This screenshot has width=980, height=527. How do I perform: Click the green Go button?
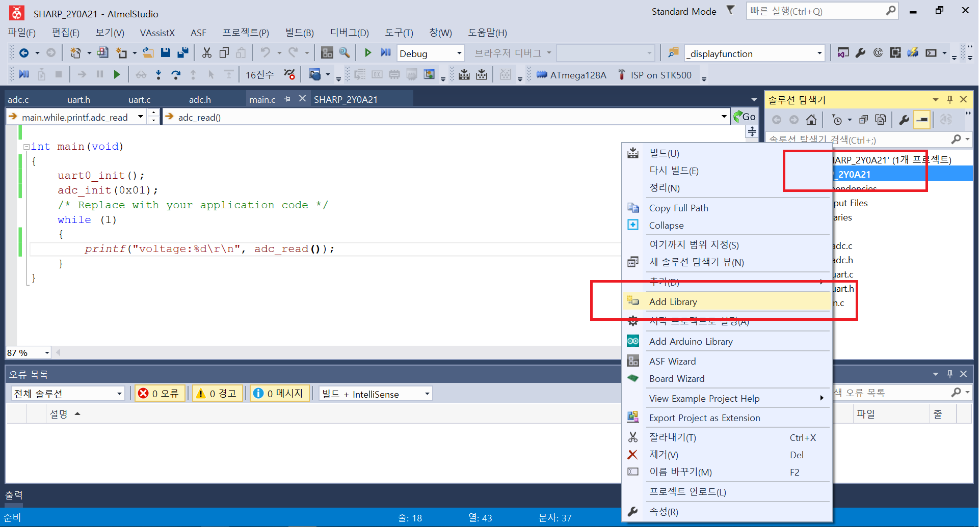coord(744,117)
